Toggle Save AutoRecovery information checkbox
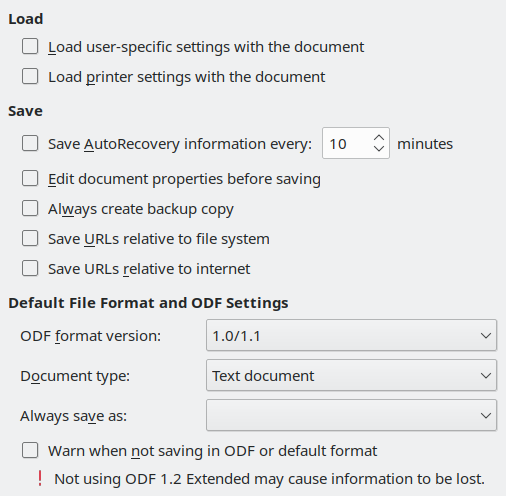This screenshot has width=506, height=496. [x=30, y=143]
